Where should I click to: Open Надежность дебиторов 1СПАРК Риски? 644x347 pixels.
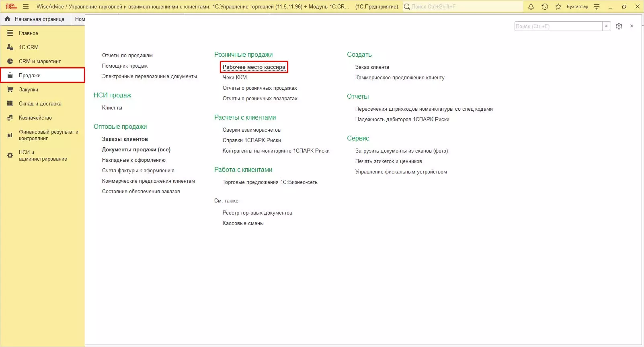pyautogui.click(x=402, y=120)
